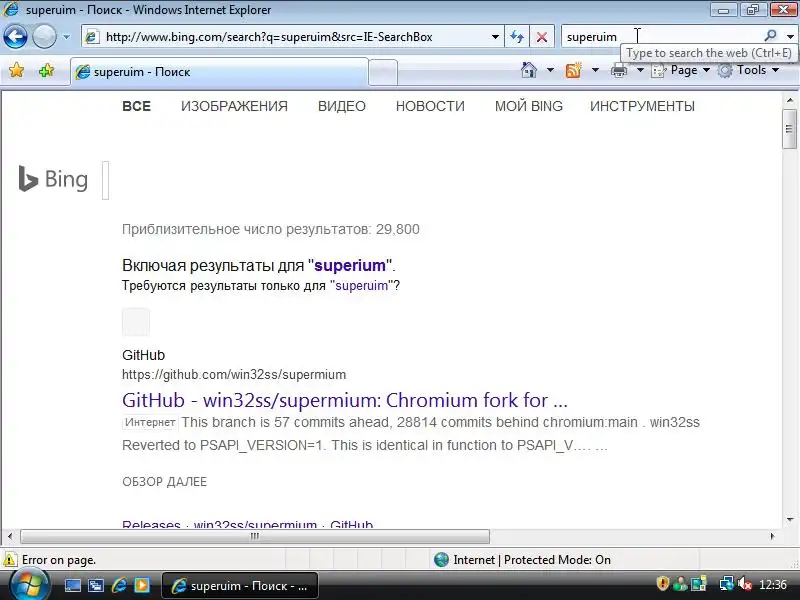Screen dimensions: 800x600
Task: Click the search box containing superuim
Action: (x=661, y=37)
